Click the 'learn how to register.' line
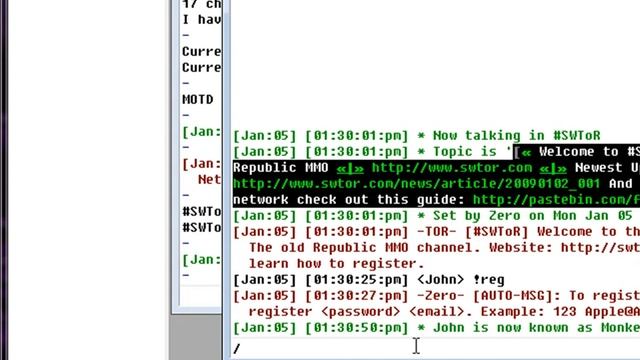This screenshot has width=640, height=360. pos(337,264)
